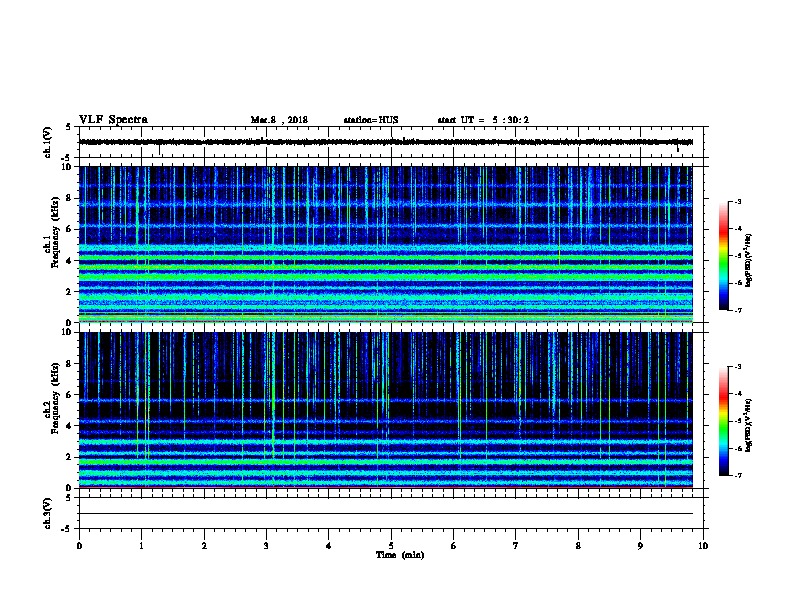
Task: Click the ch.3(V) axis label
Action: [48, 513]
